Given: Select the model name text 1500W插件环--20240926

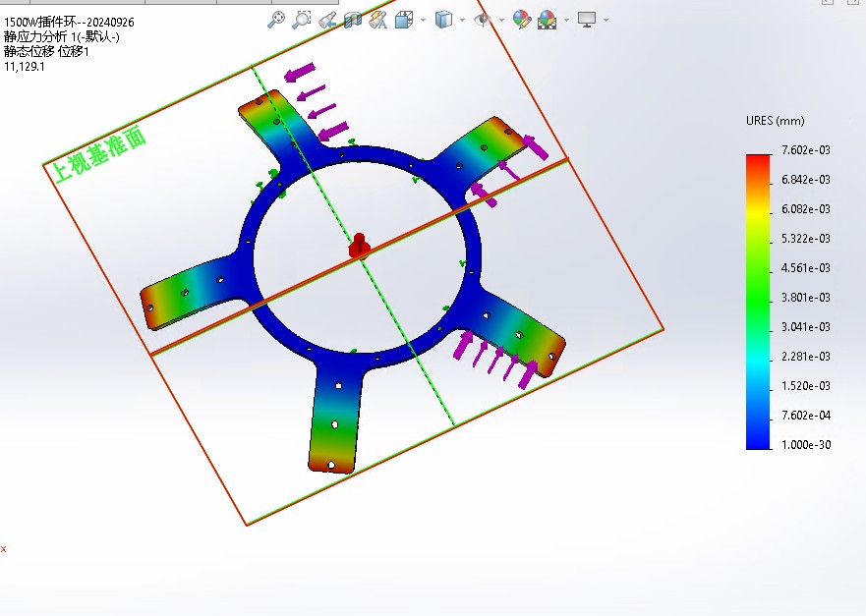Looking at the screenshot, I should click(x=69, y=22).
